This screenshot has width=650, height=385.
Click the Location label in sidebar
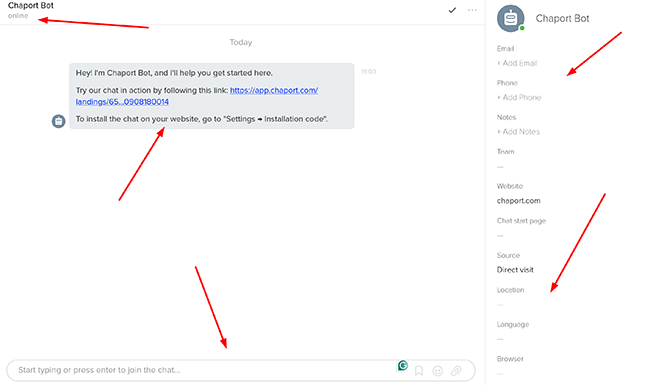click(510, 290)
